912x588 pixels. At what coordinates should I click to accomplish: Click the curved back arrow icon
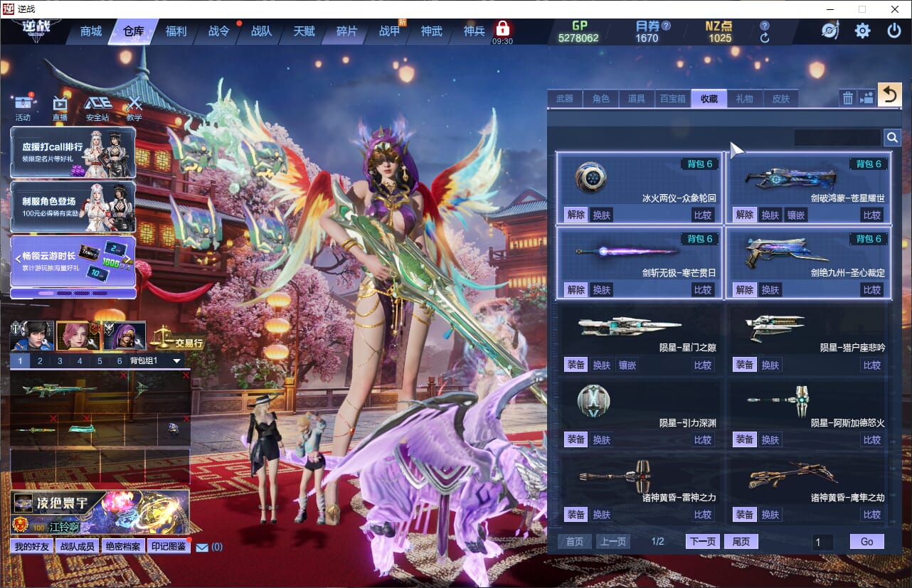(x=889, y=95)
